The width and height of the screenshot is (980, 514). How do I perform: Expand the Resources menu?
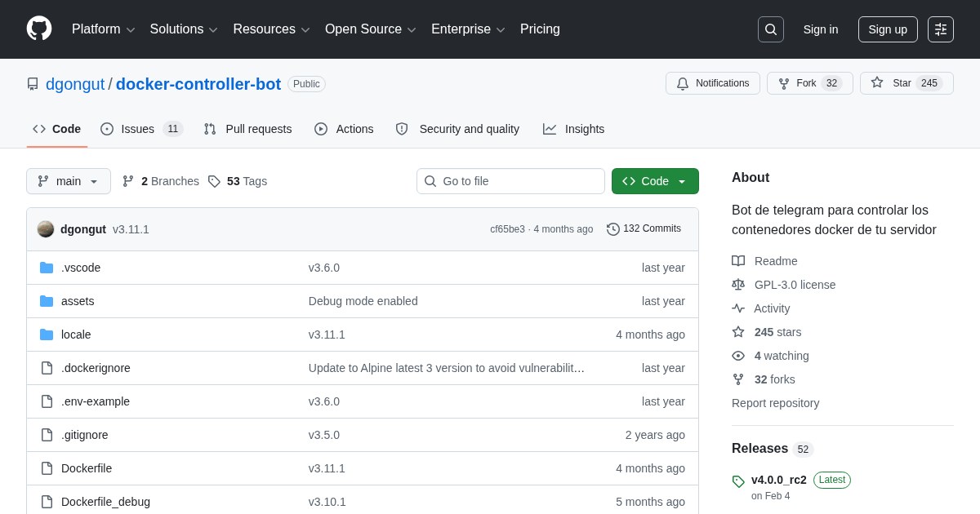tap(271, 29)
